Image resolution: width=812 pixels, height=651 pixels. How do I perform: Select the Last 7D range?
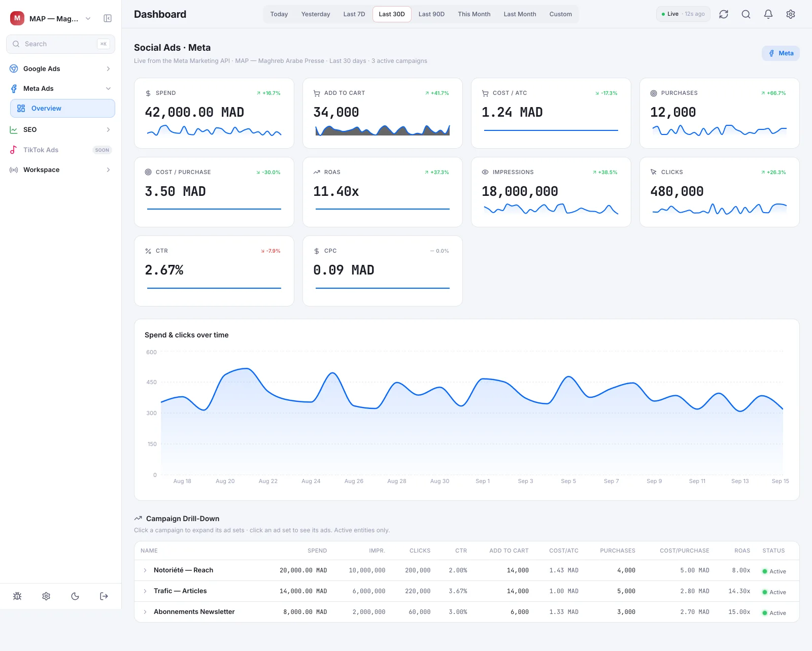pos(354,14)
